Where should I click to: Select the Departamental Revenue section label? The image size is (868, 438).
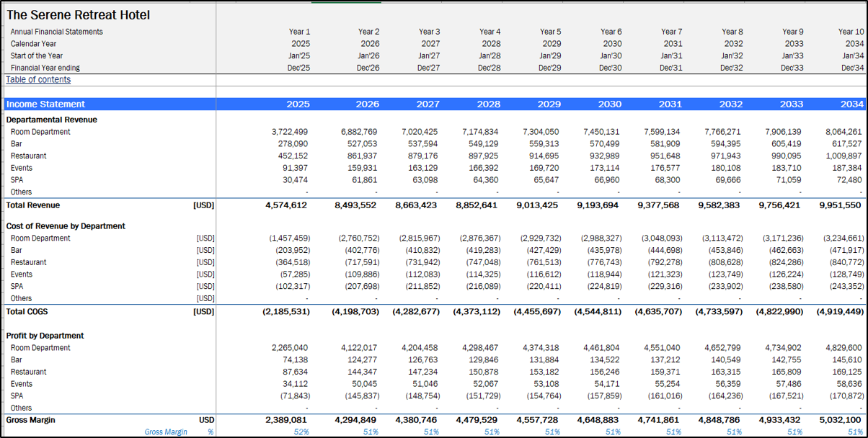tap(51, 120)
